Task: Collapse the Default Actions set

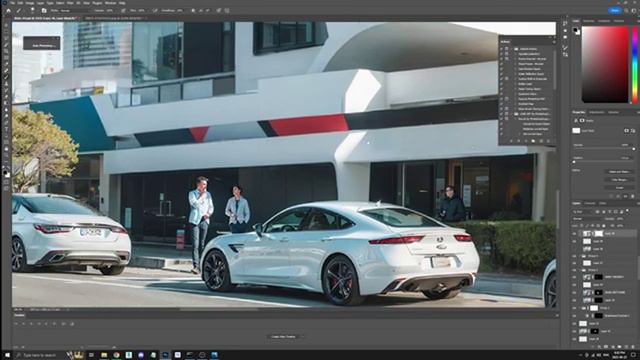Action: (x=512, y=49)
